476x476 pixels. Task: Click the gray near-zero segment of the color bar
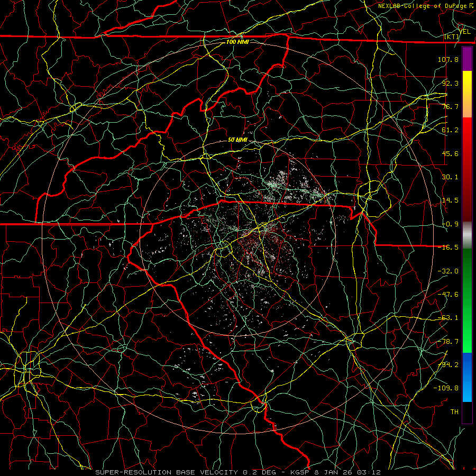click(467, 235)
